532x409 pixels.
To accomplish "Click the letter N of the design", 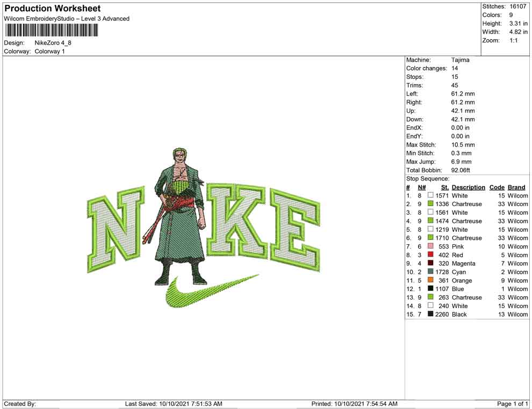I will point(116,229).
